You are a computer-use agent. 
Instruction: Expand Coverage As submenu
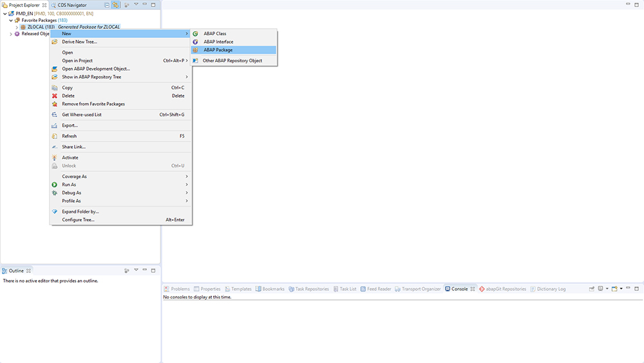[x=120, y=176]
